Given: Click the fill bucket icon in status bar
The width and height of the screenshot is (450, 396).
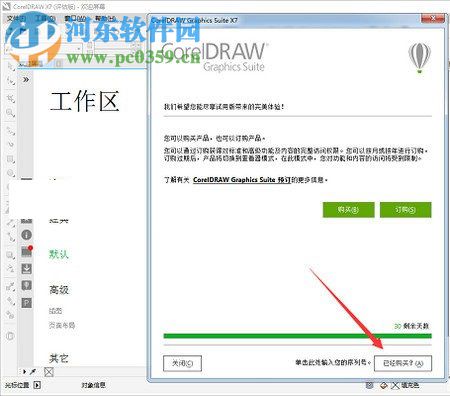Looking at the screenshot, I should click(384, 385).
